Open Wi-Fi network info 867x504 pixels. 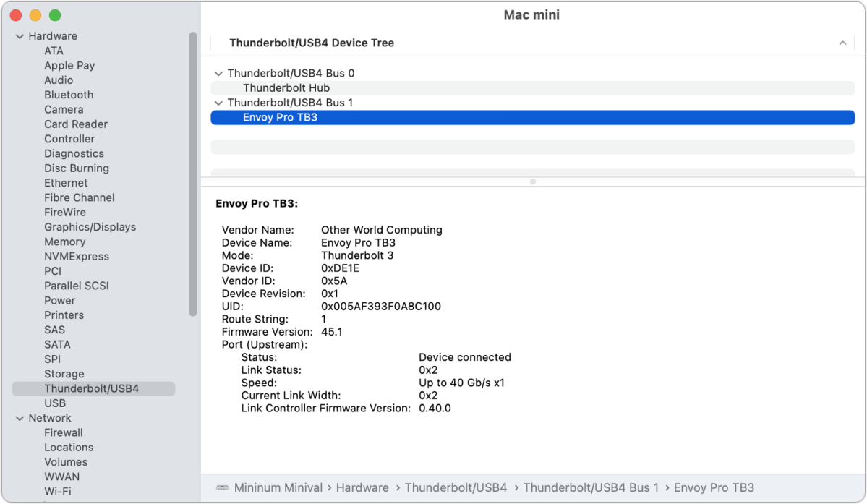[x=58, y=491]
